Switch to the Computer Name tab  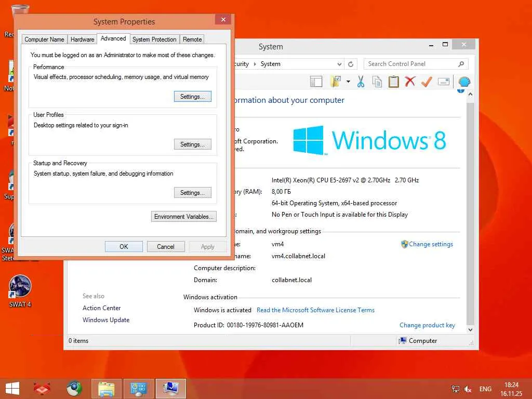tap(45, 39)
